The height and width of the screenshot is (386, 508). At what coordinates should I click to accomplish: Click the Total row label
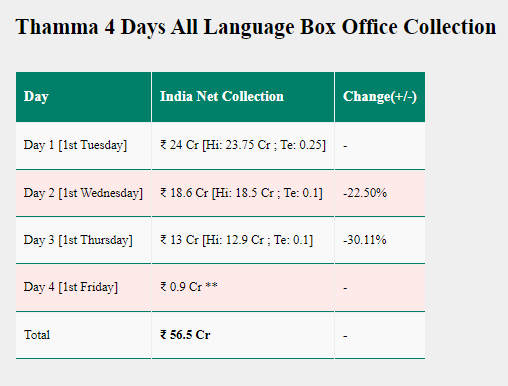[x=37, y=335]
